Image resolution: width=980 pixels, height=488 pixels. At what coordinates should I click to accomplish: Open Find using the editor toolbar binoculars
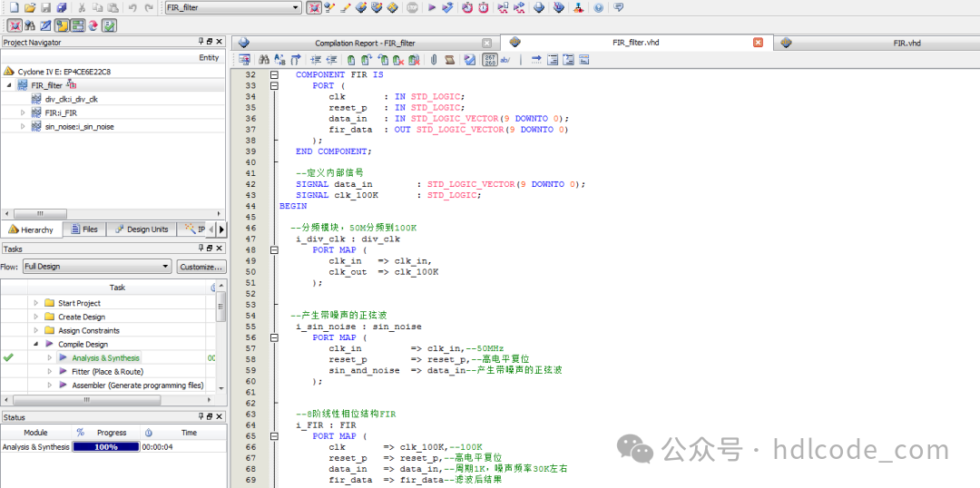pos(264,60)
